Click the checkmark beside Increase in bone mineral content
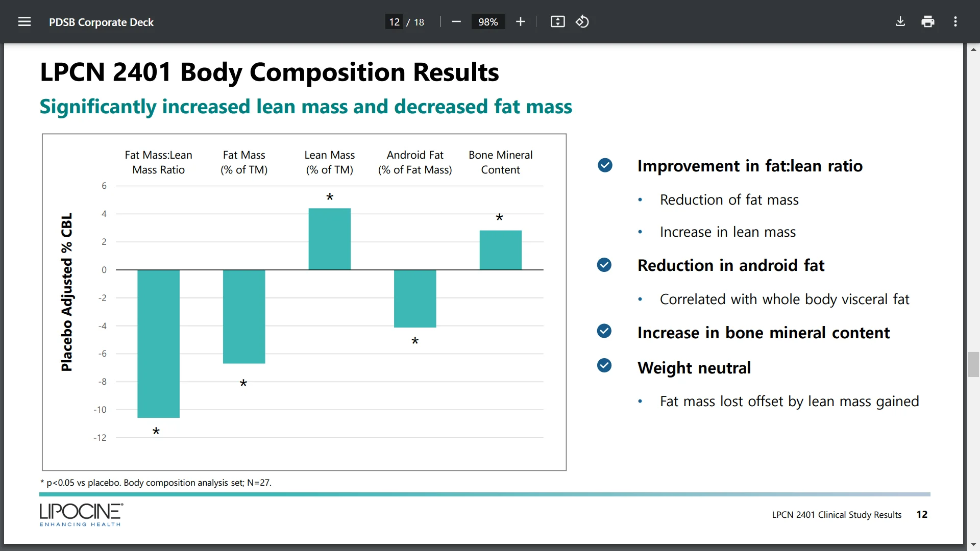Viewport: 980px width, 551px height. [604, 331]
